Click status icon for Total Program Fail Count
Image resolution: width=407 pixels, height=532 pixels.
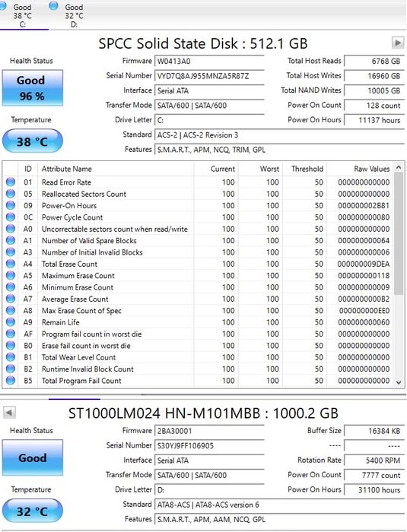[11, 380]
